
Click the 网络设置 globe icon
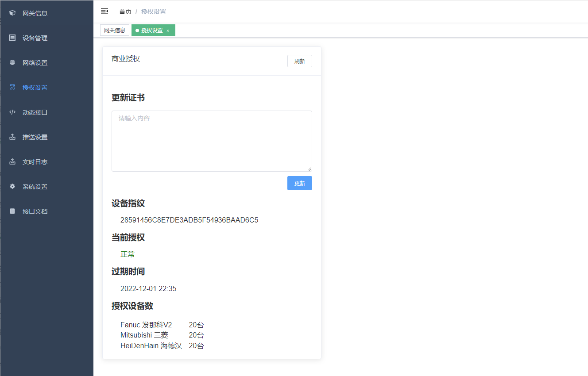point(12,63)
